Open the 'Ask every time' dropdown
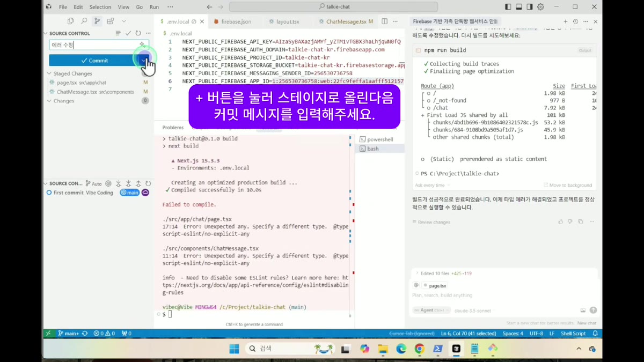The height and width of the screenshot is (362, 644). click(x=432, y=186)
